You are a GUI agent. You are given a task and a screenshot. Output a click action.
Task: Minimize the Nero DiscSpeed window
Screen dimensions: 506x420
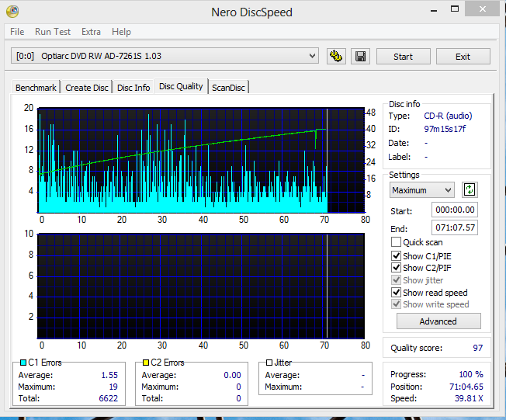point(434,9)
